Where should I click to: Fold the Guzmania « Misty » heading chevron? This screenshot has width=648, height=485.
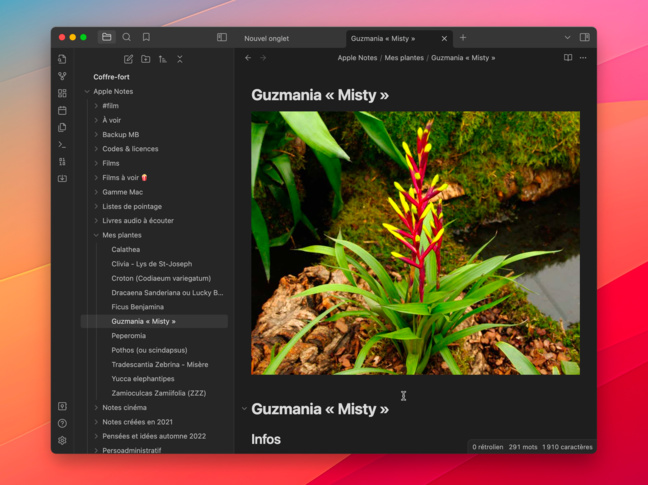click(x=244, y=409)
